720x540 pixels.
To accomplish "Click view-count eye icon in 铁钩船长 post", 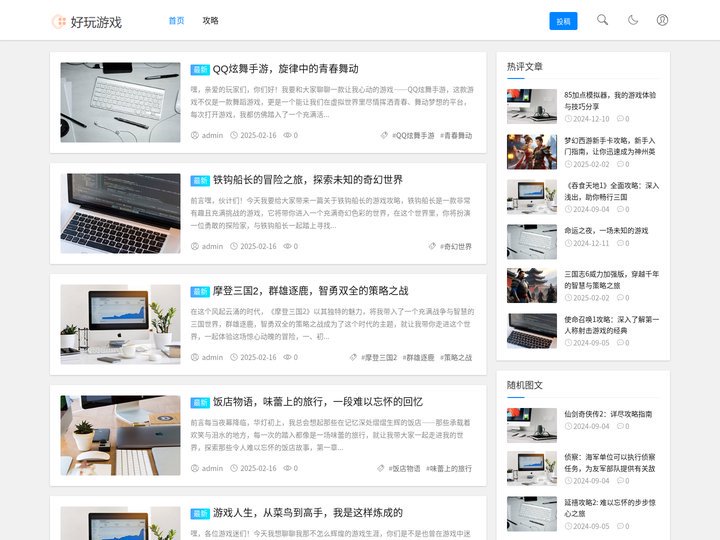I will click(x=287, y=246).
